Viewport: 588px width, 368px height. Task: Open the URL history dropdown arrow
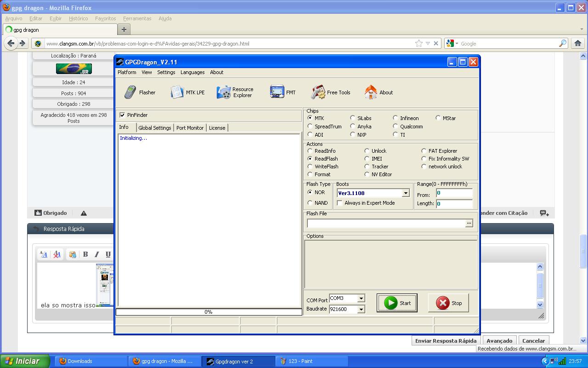[428, 43]
